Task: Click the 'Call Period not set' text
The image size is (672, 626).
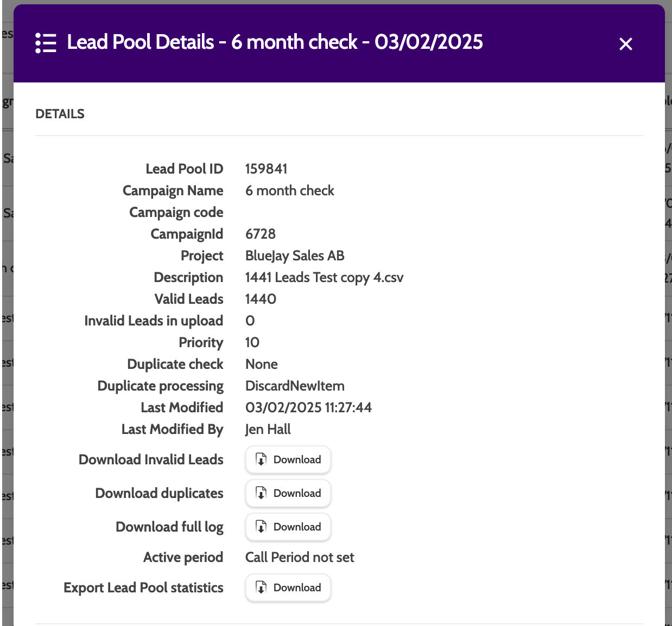Action: (x=300, y=557)
